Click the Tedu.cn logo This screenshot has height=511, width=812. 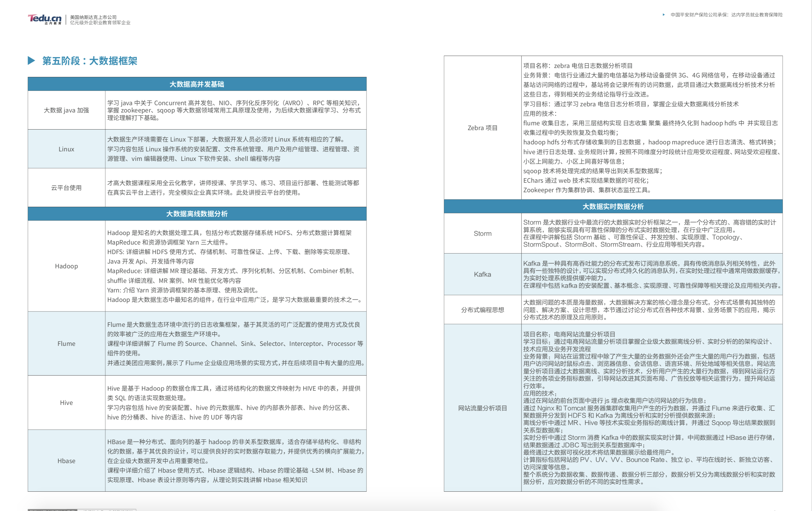44,20
